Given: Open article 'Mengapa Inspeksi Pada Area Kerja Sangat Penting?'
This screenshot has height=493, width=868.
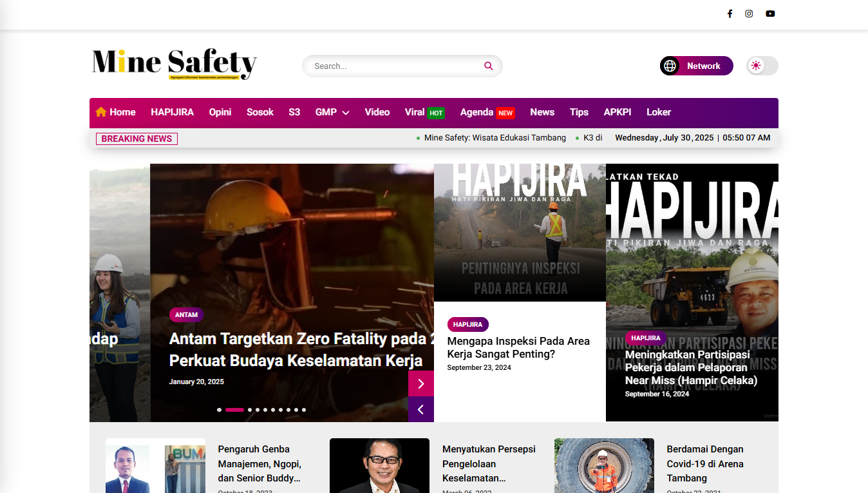Looking at the screenshot, I should click(518, 347).
